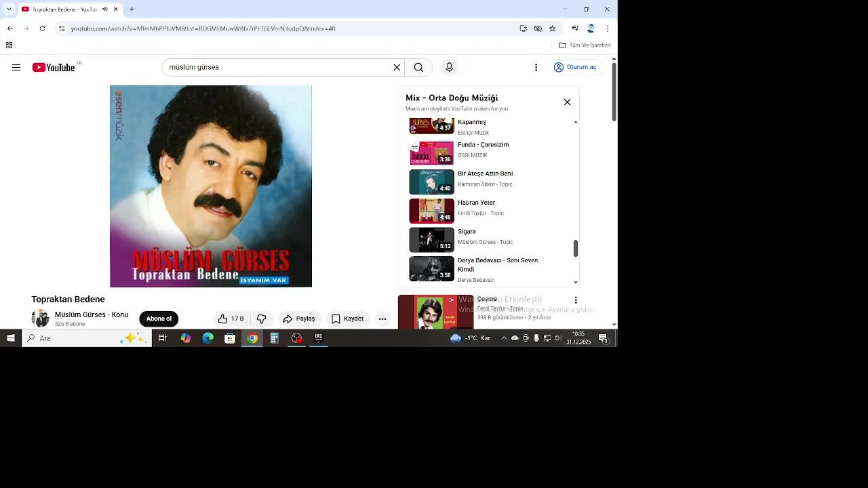
Task: Open the Müslüm Gürses channel avatar
Action: [x=41, y=319]
